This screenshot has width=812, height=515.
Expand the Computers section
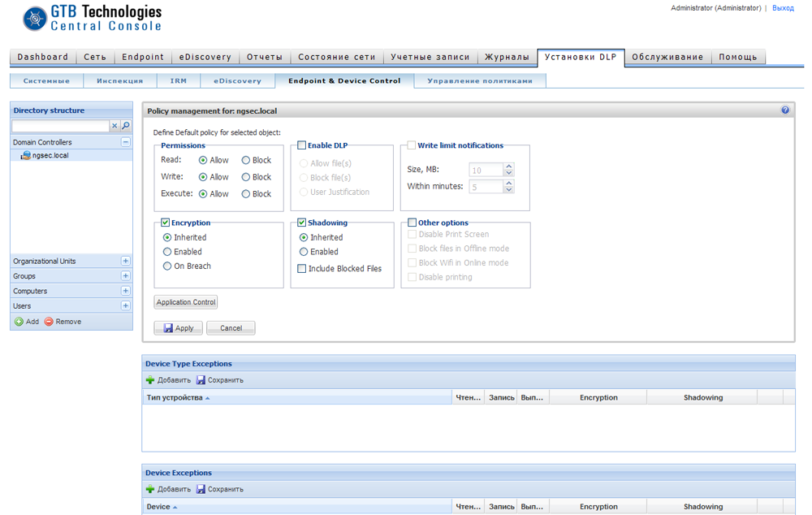[x=125, y=291]
